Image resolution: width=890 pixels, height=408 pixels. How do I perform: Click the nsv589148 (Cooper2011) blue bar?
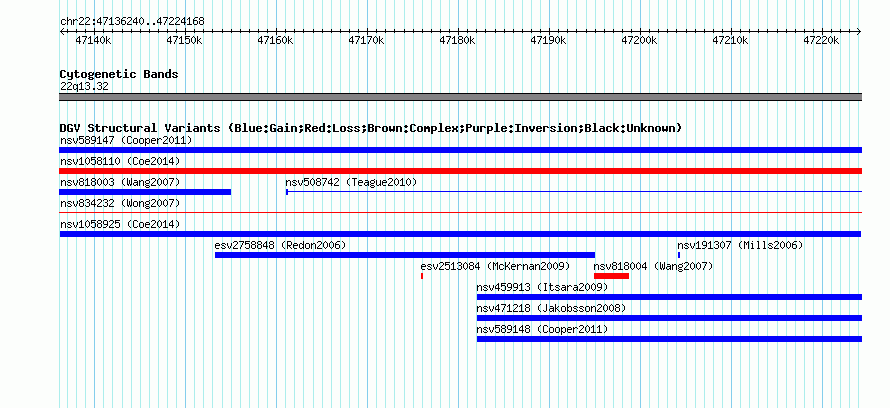point(669,339)
